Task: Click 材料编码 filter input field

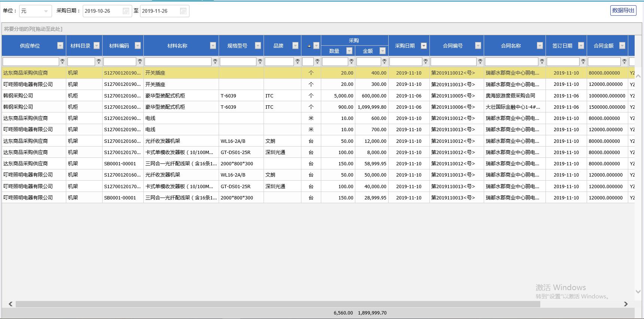Action: point(120,61)
